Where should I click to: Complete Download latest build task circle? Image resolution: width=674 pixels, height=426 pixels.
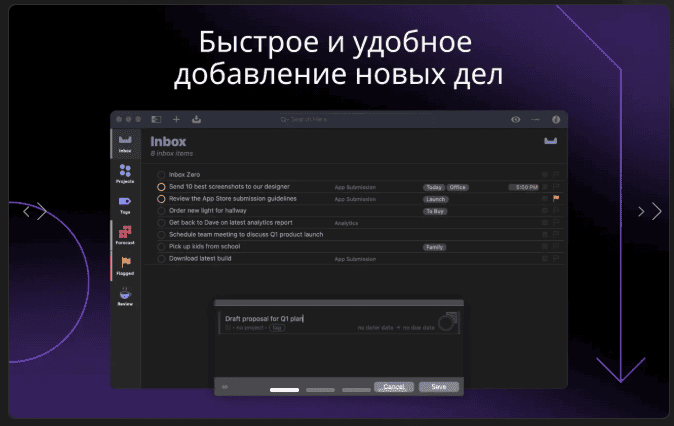pos(161,259)
